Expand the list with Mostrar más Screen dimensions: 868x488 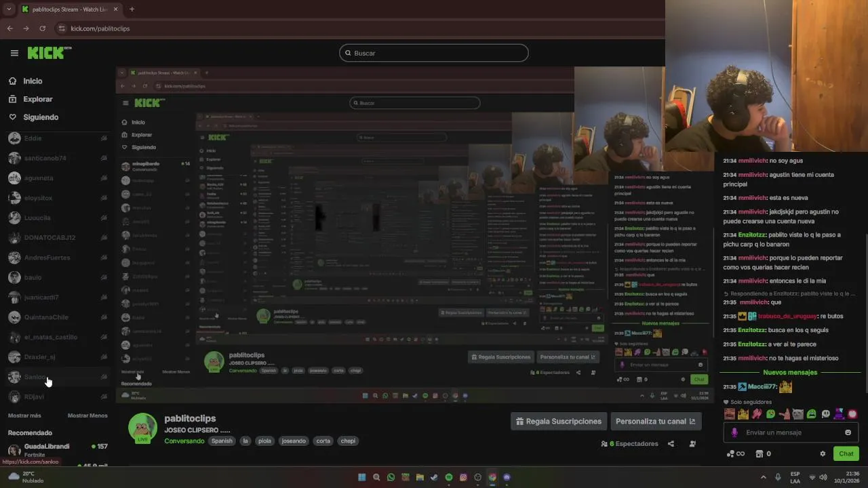[x=24, y=415]
